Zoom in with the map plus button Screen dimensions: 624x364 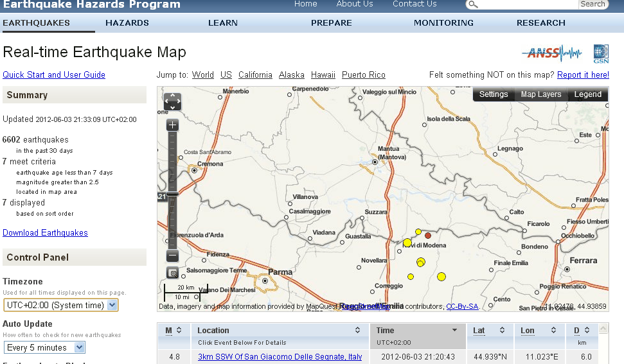click(172, 125)
